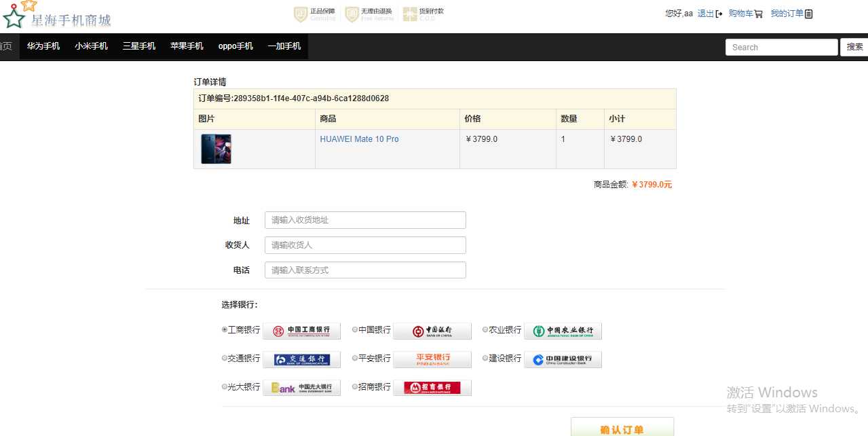Click the 电话 contact phone field
This screenshot has width=868, height=436.
pyautogui.click(x=365, y=270)
